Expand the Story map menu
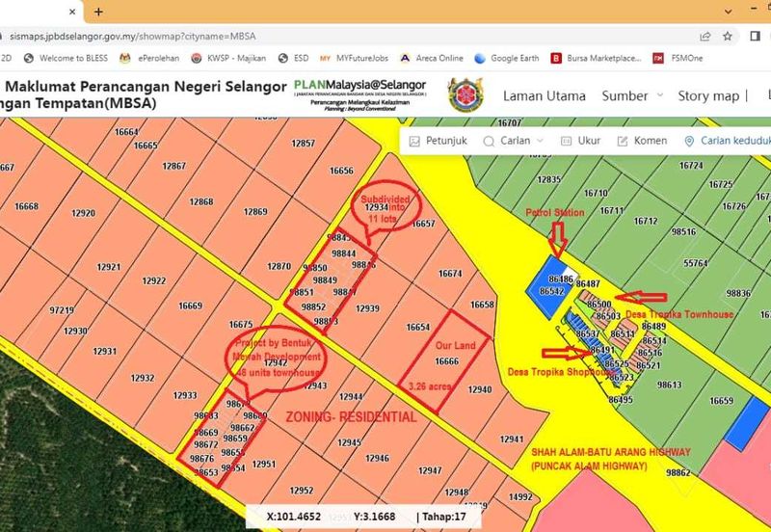Image resolution: width=771 pixels, height=532 pixels. click(x=713, y=95)
